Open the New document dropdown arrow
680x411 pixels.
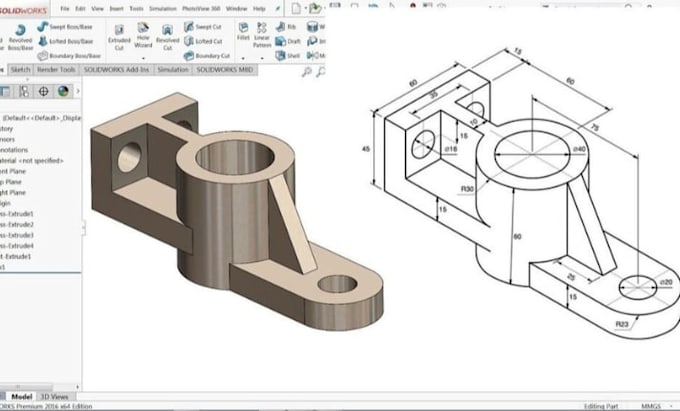coord(305,9)
